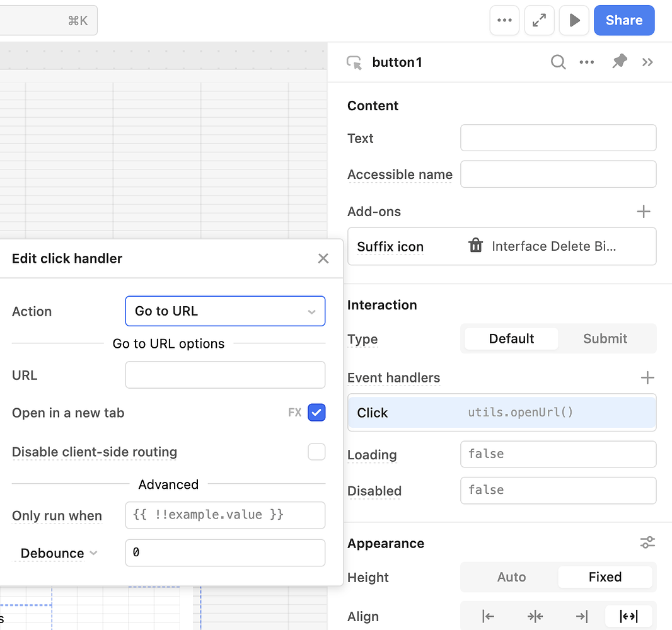Select the Click utils.openUrl() event handler
Viewport: 672px width, 630px height.
point(502,413)
